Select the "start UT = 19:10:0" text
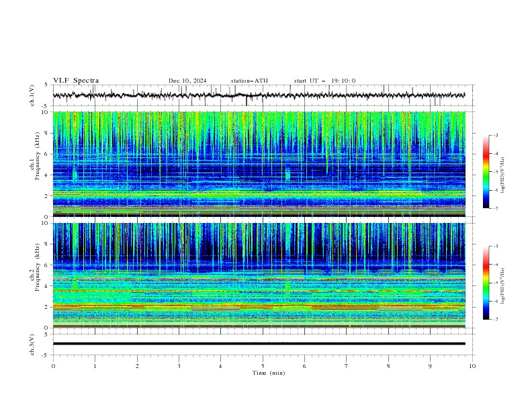The image size is (532, 411). coord(324,81)
